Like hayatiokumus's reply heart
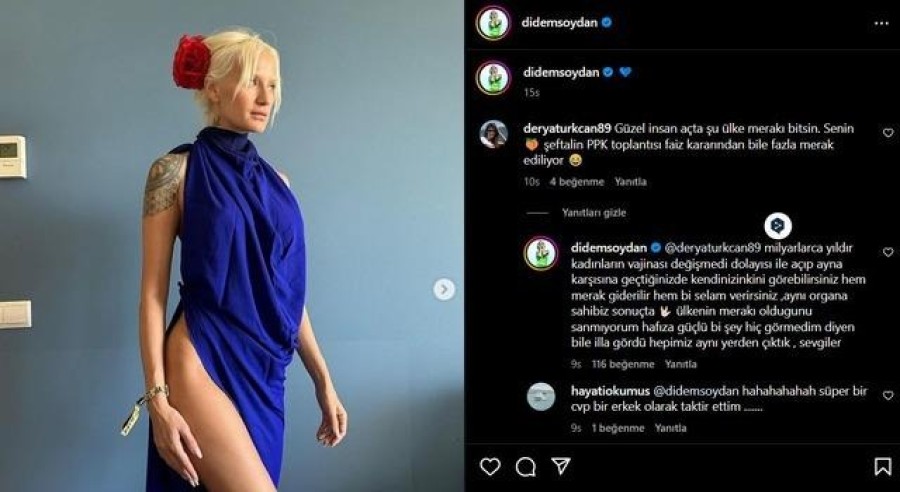 click(x=888, y=396)
